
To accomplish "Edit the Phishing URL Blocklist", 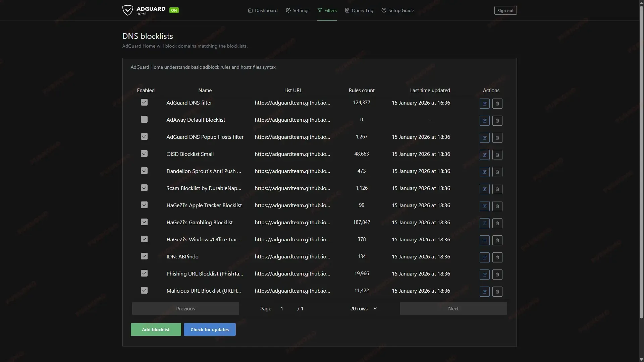I will pos(484,275).
